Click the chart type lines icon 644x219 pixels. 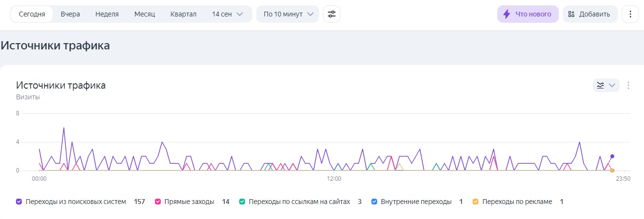pos(600,85)
